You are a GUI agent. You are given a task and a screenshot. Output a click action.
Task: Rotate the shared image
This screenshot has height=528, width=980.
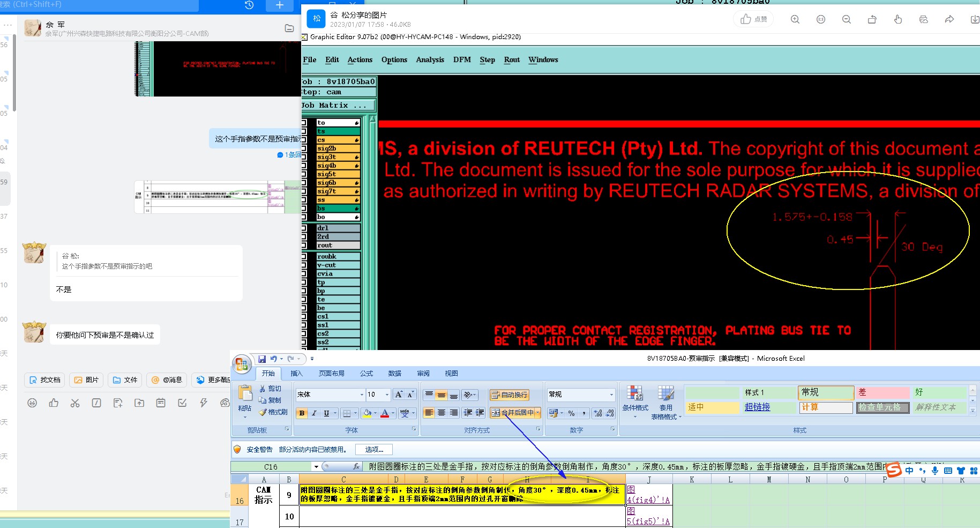(x=872, y=19)
